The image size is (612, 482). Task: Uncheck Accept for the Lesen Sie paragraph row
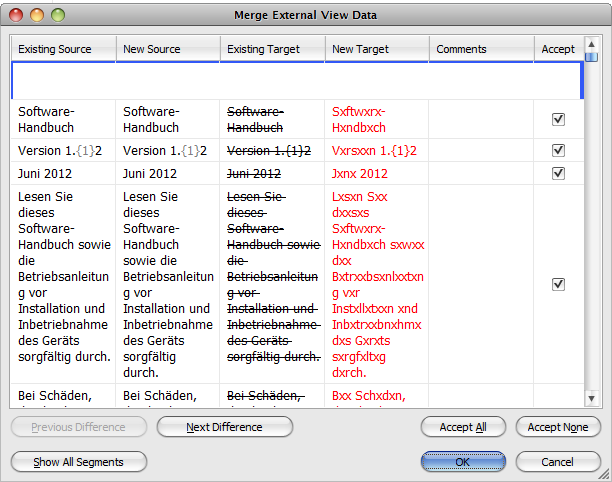pos(558,285)
